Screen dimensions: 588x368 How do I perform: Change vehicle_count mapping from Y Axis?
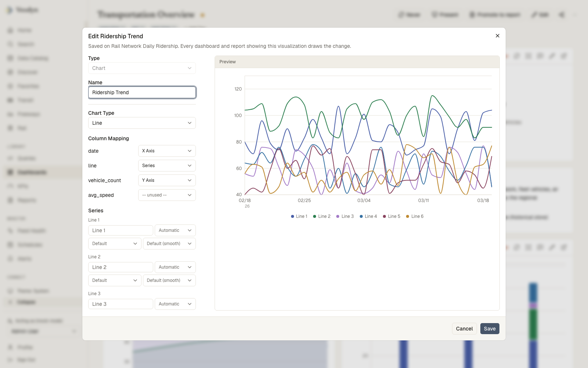(167, 180)
